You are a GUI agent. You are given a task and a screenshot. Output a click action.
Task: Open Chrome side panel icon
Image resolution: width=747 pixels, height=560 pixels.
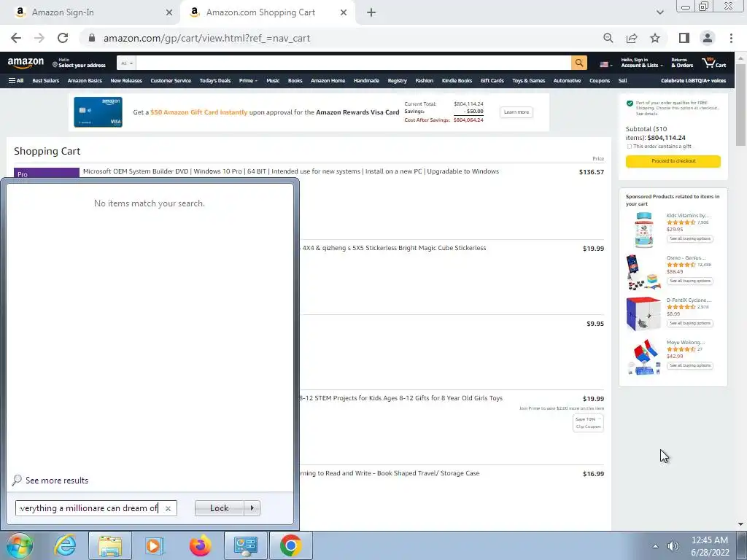pyautogui.click(x=684, y=38)
